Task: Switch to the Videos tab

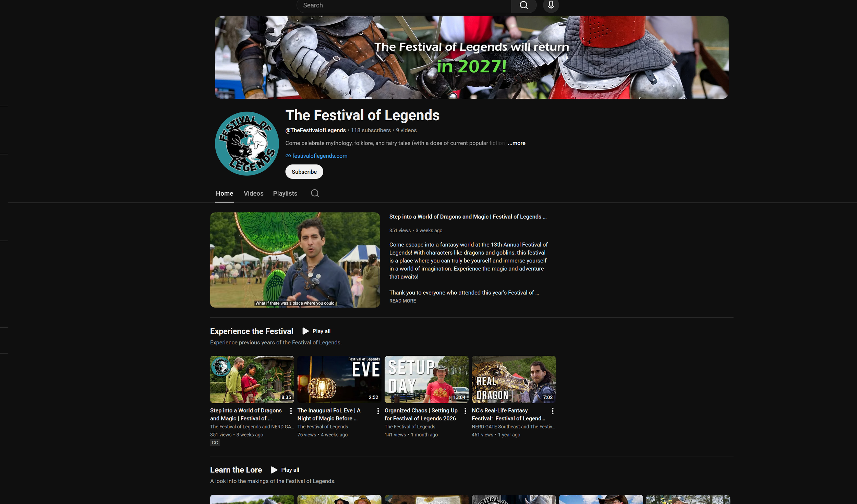Action: (x=253, y=193)
